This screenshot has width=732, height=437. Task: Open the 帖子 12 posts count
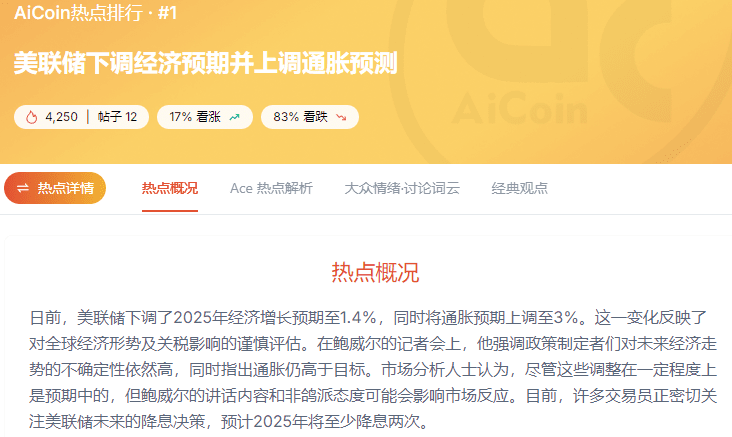tap(117, 117)
